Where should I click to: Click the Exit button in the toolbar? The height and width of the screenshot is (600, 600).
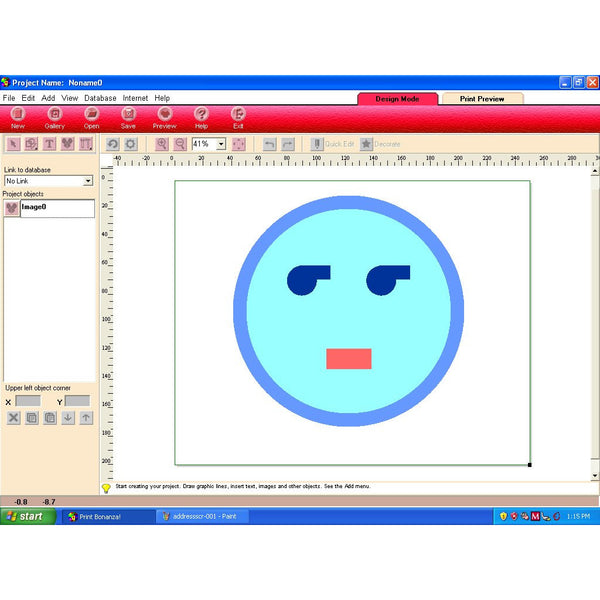point(238,117)
